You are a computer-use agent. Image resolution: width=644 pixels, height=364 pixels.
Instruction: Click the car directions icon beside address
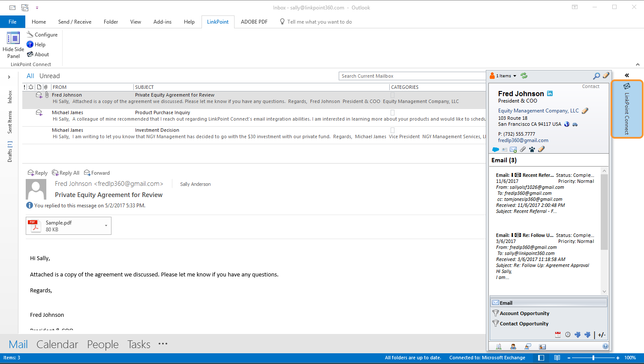click(x=575, y=124)
